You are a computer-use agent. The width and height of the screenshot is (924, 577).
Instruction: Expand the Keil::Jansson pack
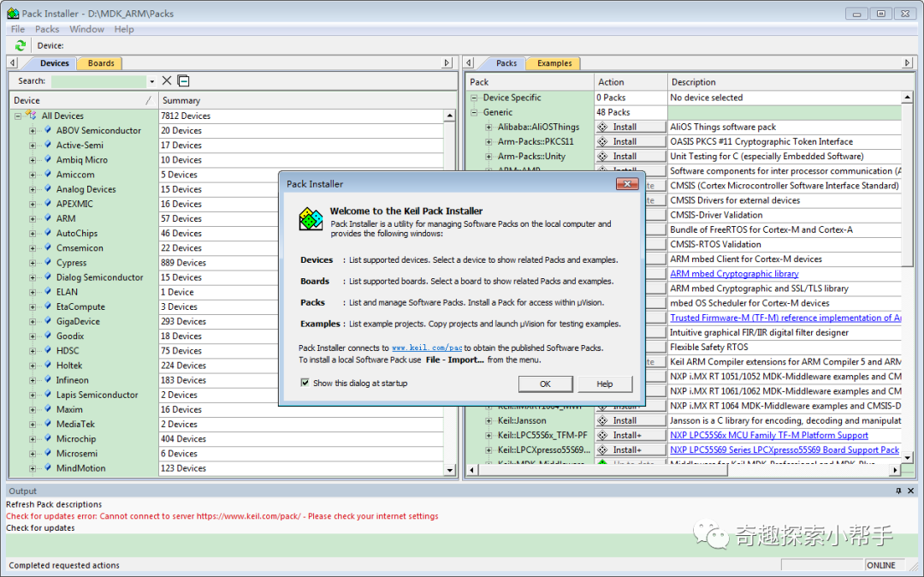click(x=489, y=421)
